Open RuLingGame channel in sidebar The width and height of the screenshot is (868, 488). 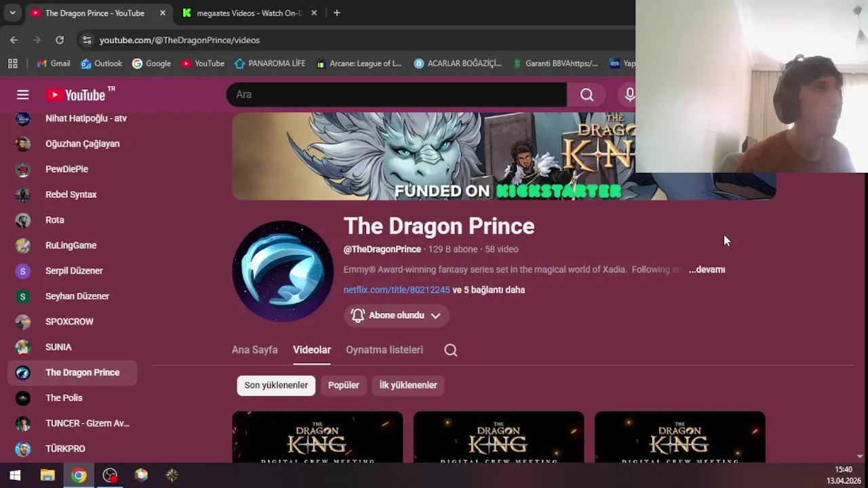click(x=73, y=245)
